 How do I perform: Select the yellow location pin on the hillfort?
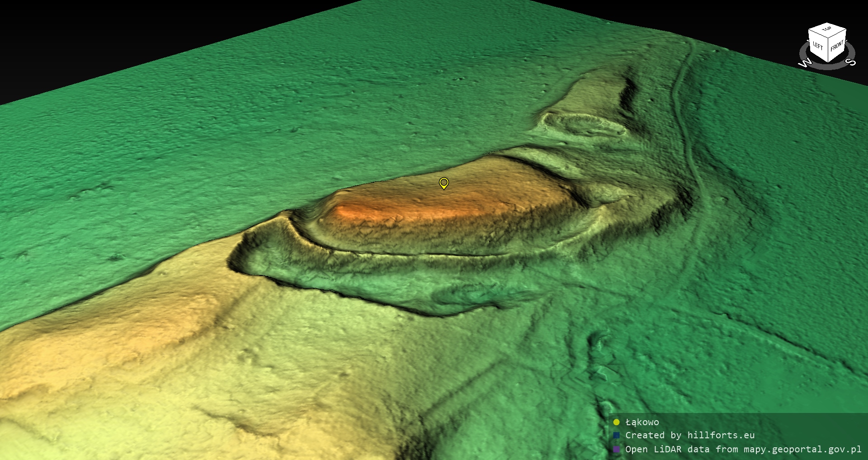click(x=444, y=183)
